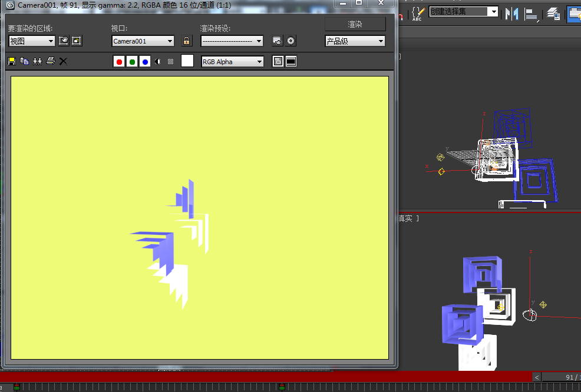This screenshot has height=392, width=581.
Task: Toggle the blue channel display
Action: click(145, 61)
